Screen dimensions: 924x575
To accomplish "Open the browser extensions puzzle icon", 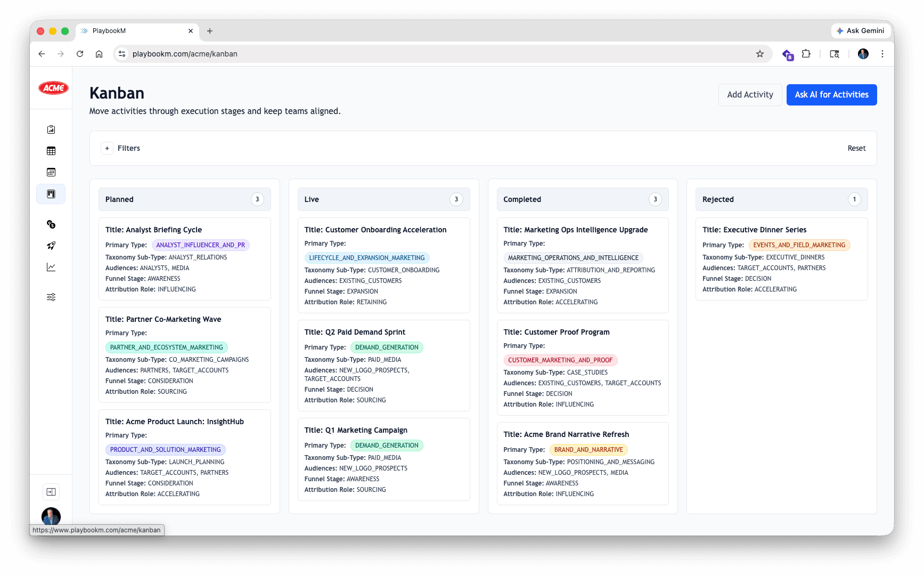I will (x=806, y=54).
